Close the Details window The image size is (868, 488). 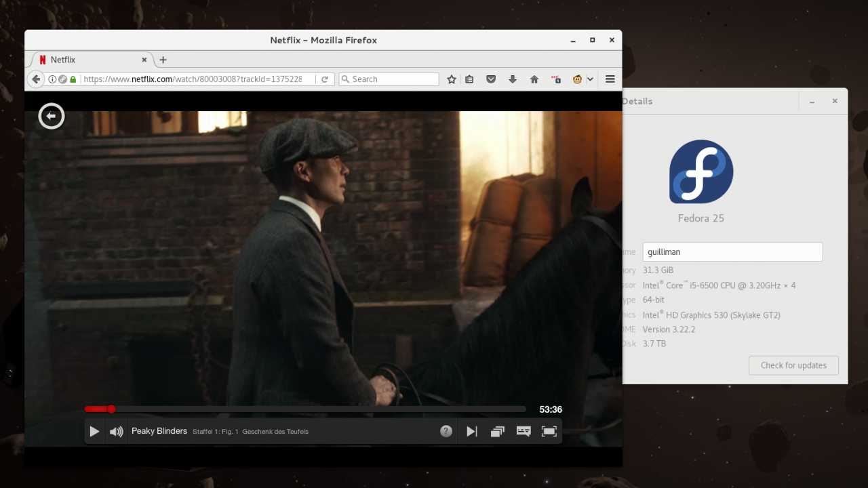835,101
